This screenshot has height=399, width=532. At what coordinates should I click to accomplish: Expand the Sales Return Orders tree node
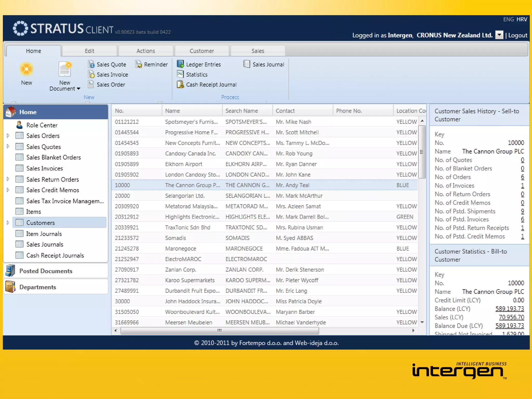8,179
